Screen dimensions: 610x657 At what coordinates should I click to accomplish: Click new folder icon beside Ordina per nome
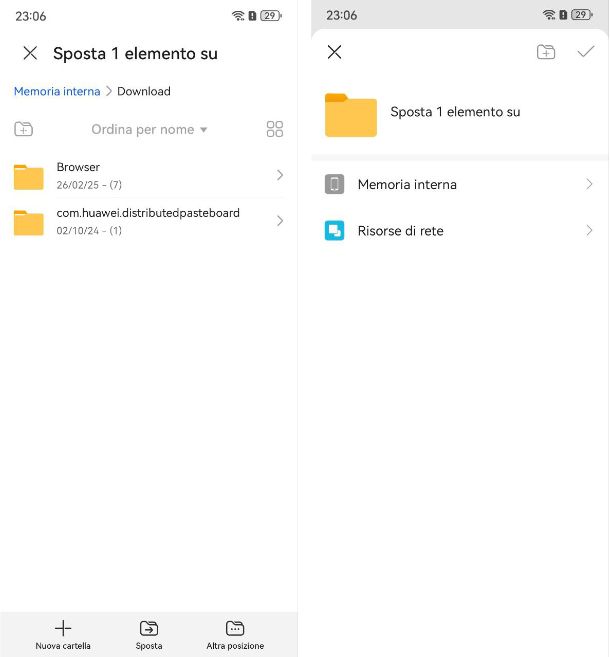pyautogui.click(x=23, y=129)
